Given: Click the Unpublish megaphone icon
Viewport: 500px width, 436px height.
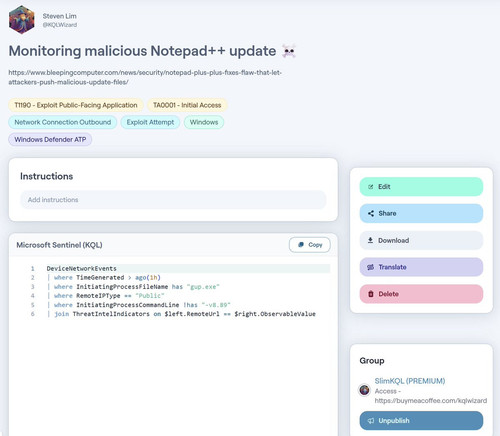Looking at the screenshot, I should point(370,421).
